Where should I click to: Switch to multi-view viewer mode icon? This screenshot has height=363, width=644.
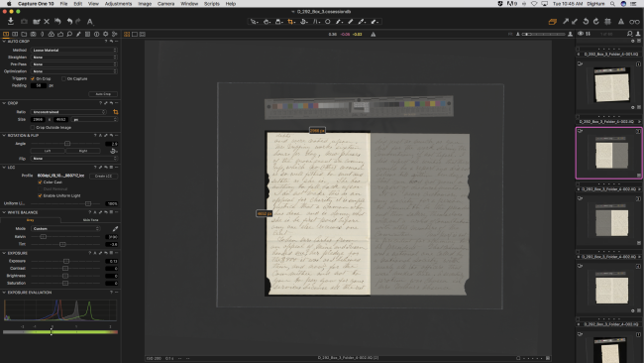click(x=127, y=34)
